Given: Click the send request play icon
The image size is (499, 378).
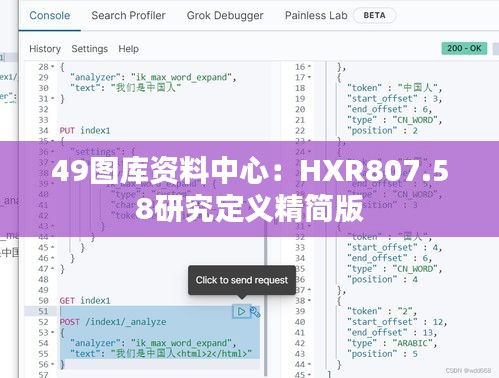Looking at the screenshot, I should [x=241, y=312].
